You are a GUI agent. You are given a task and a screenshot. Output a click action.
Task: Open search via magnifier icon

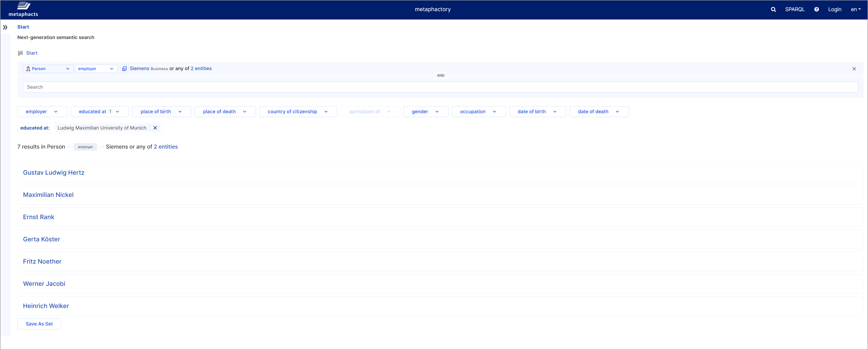[773, 10]
